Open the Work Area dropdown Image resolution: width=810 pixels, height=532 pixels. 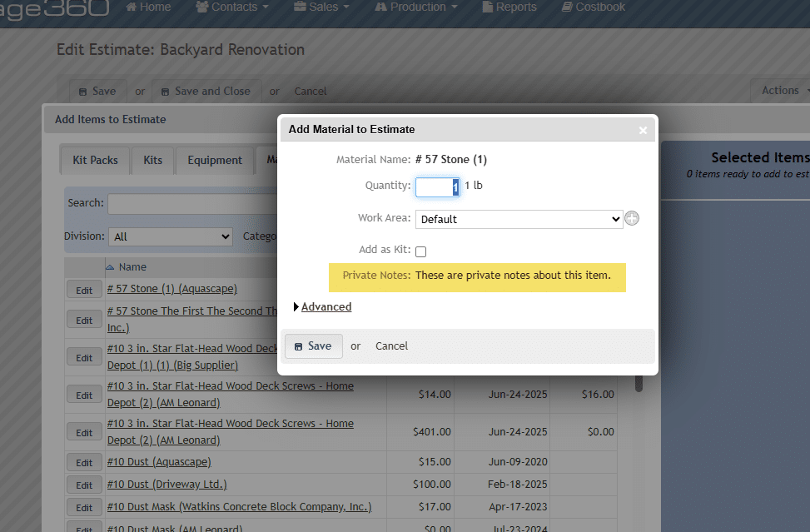[519, 219]
